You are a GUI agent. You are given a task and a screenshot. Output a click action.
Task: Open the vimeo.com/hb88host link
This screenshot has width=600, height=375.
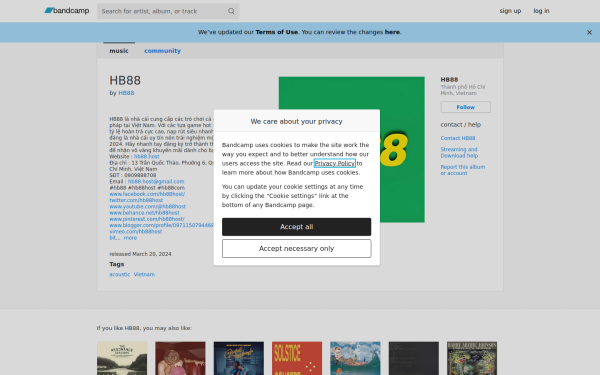tap(135, 232)
